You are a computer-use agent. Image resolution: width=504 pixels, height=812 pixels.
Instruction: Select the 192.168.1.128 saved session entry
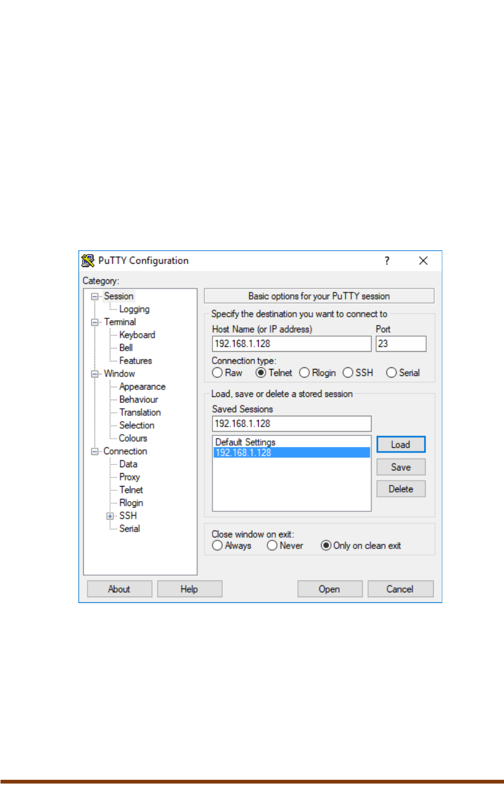click(291, 453)
